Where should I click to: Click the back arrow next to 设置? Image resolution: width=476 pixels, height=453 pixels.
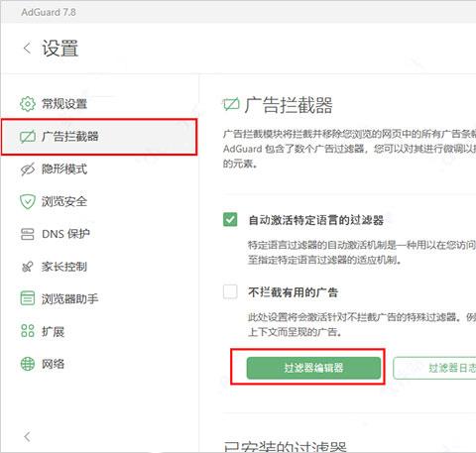(27, 49)
